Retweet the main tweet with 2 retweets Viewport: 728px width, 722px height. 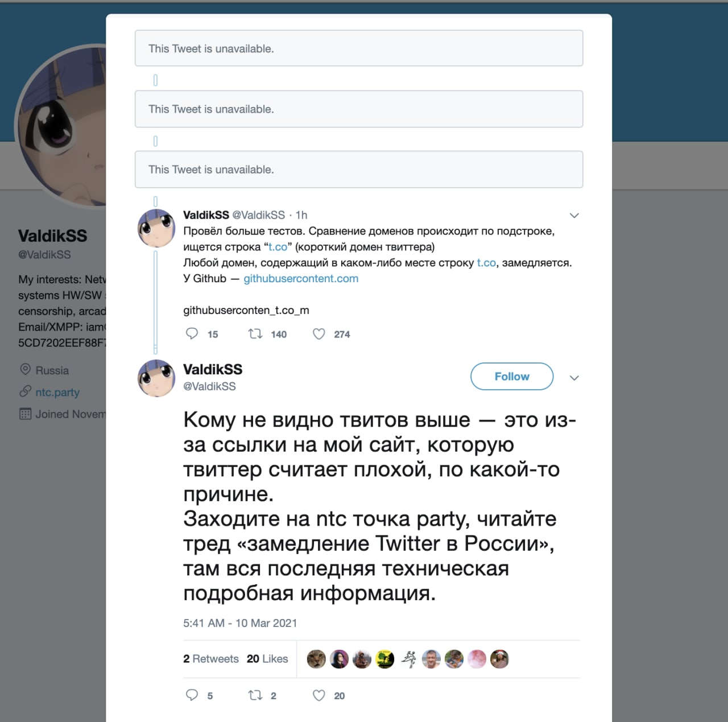click(255, 695)
